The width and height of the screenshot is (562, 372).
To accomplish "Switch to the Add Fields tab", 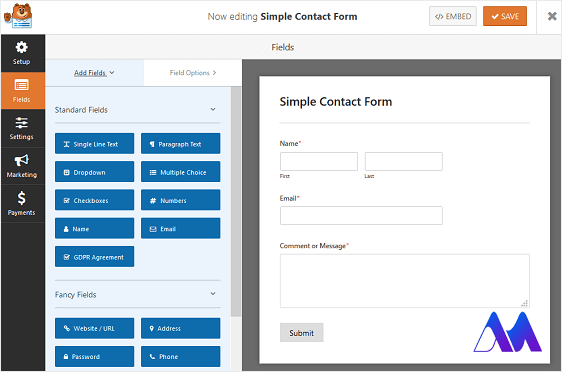I will (x=94, y=73).
